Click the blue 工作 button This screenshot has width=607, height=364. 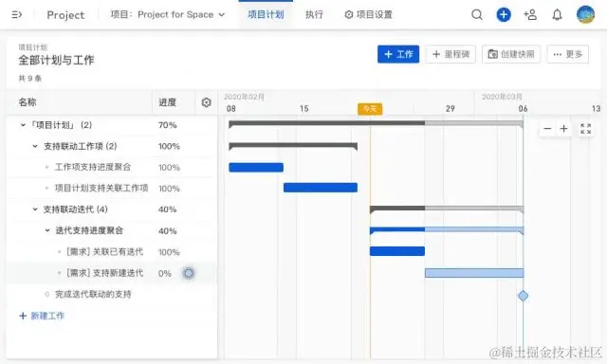coord(398,54)
